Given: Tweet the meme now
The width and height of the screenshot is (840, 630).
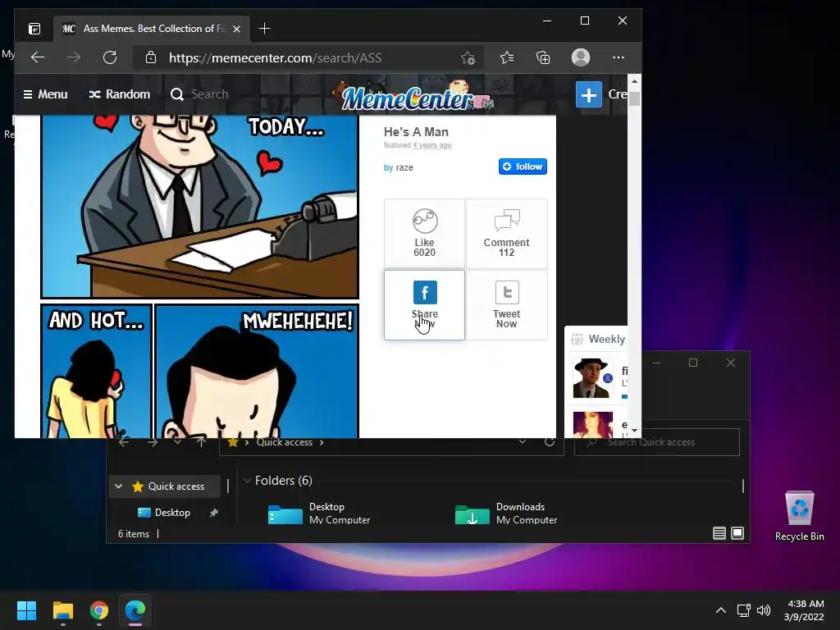Looking at the screenshot, I should pyautogui.click(x=507, y=305).
